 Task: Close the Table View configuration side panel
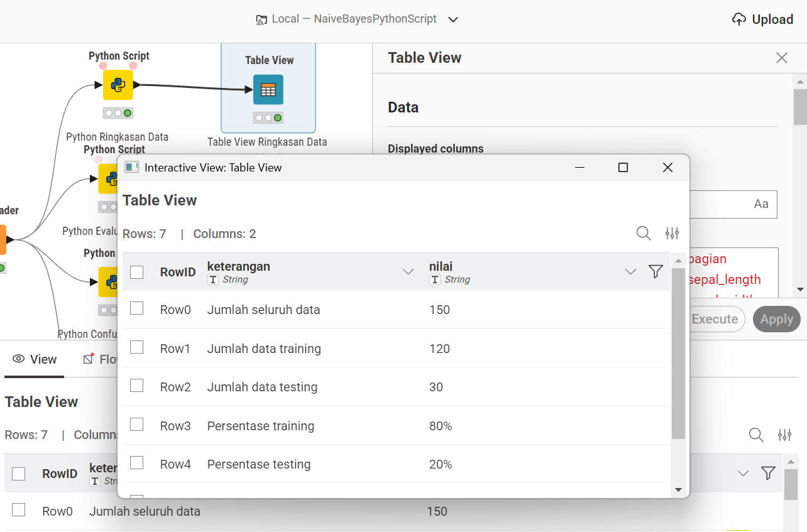pyautogui.click(x=782, y=58)
